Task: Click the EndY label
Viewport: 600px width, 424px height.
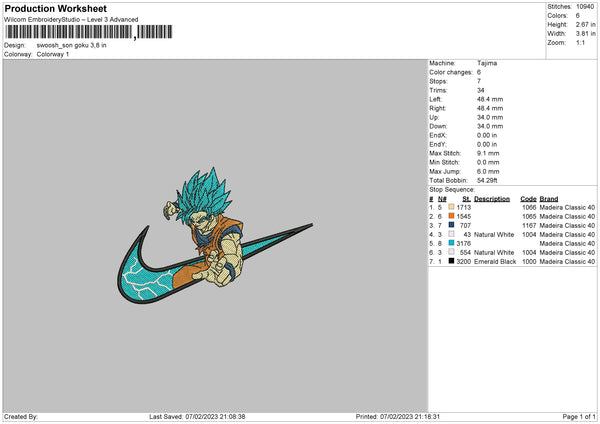Action: (438, 144)
